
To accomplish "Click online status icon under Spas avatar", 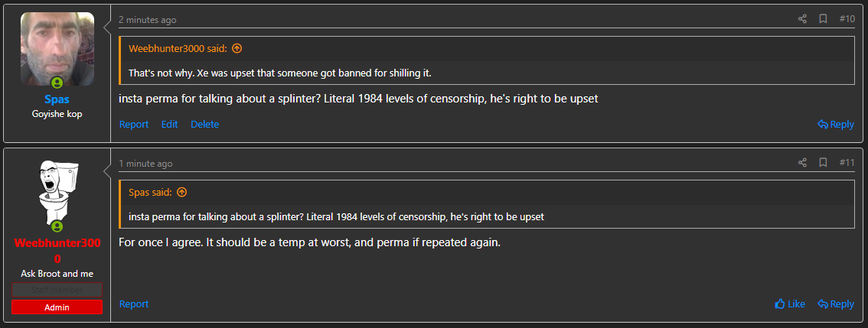I will (57, 83).
